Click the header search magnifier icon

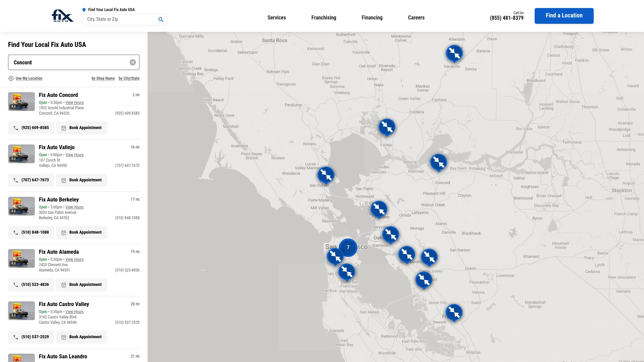pyautogui.click(x=161, y=20)
